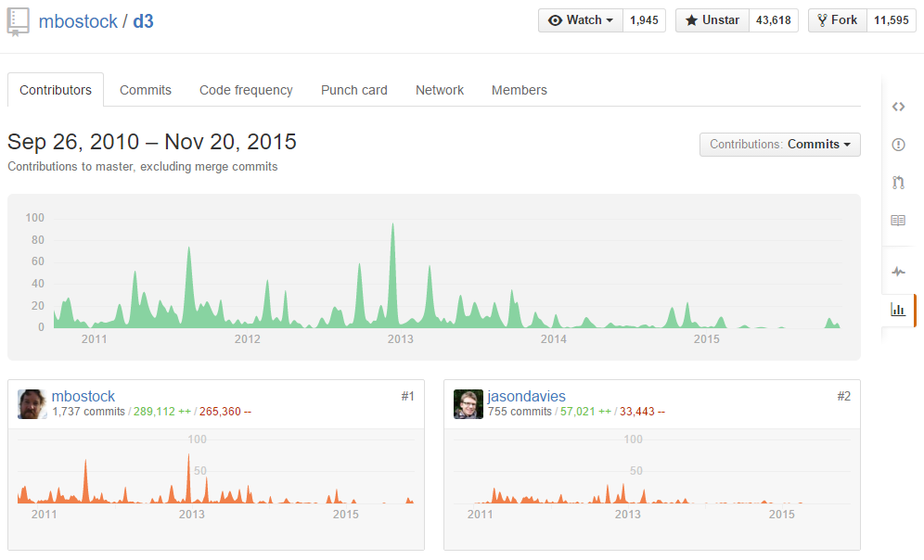Open the d3 repository name link
Viewport: 924px width, 560px height.
143,21
